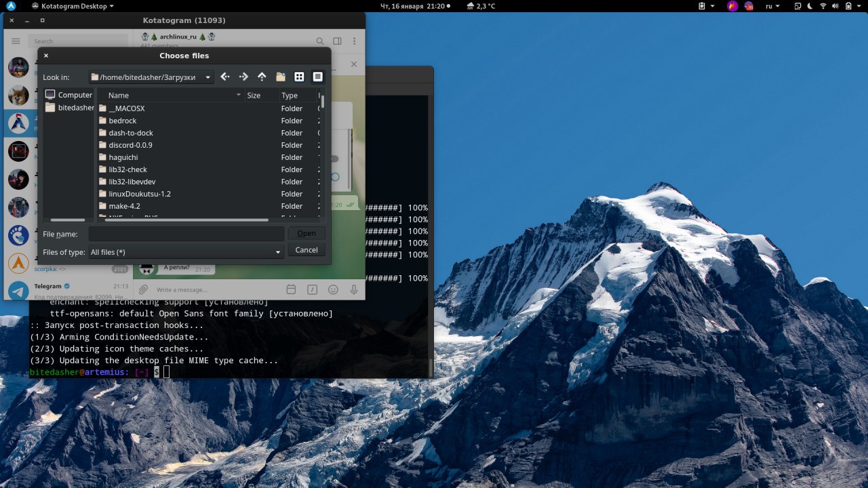
Task: Switch file dialog to detailed list view
Action: 317,77
